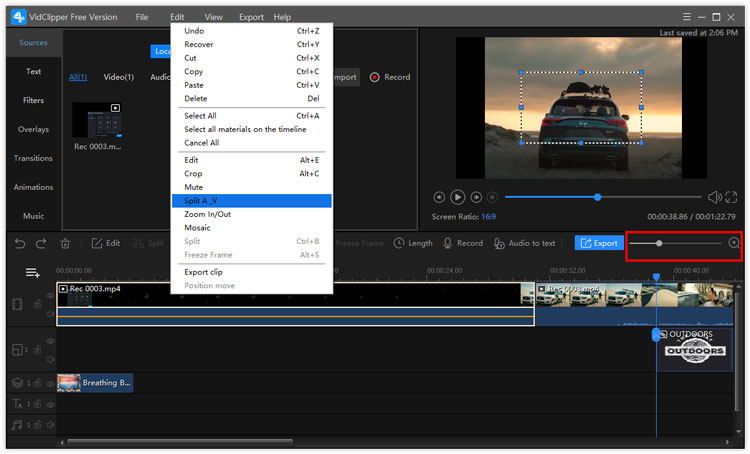The width and height of the screenshot is (750, 454).
Task: Click the music track note icon
Action: tap(17, 425)
